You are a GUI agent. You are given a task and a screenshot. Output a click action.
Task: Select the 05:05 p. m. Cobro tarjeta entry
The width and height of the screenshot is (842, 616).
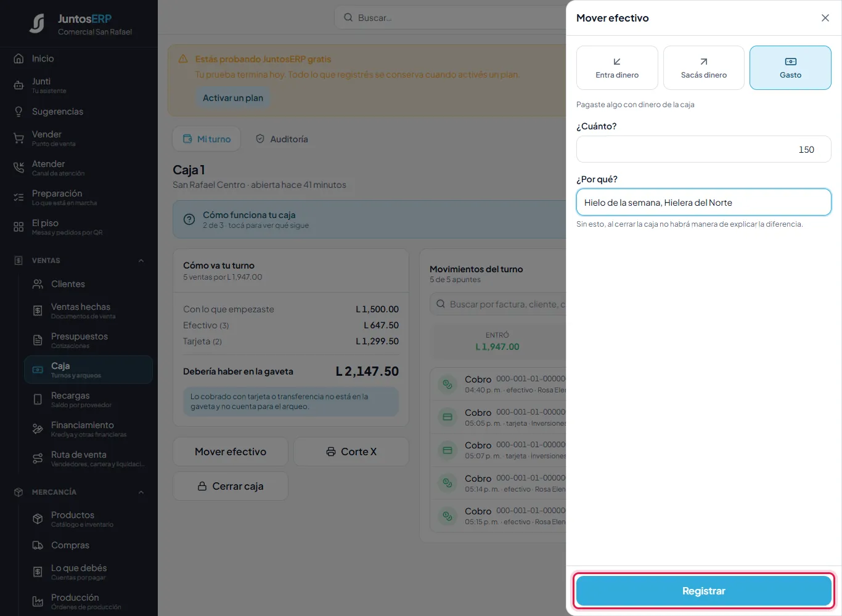click(x=498, y=417)
